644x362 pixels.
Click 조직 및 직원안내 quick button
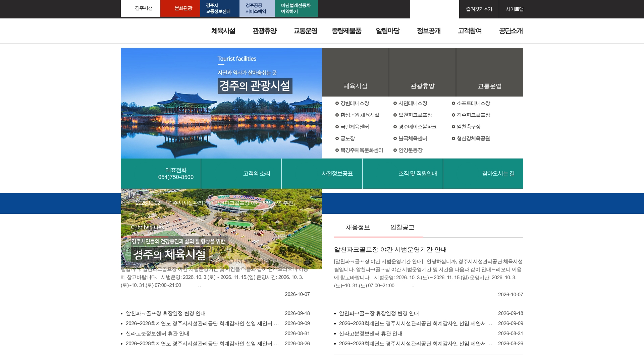[x=402, y=174]
